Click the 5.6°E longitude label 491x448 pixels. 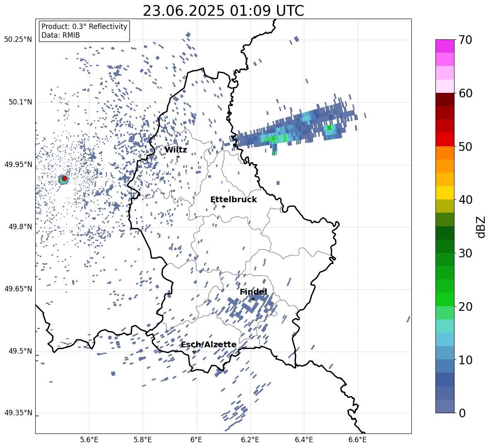(x=89, y=440)
